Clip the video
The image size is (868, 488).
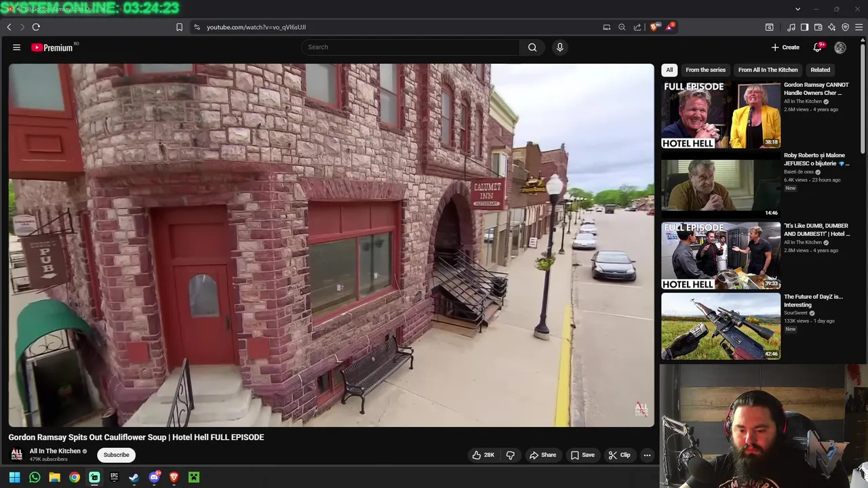coord(619,455)
